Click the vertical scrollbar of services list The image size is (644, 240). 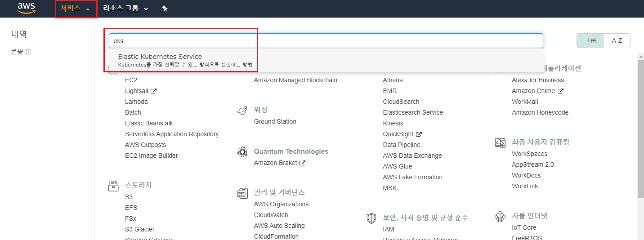click(x=641, y=129)
